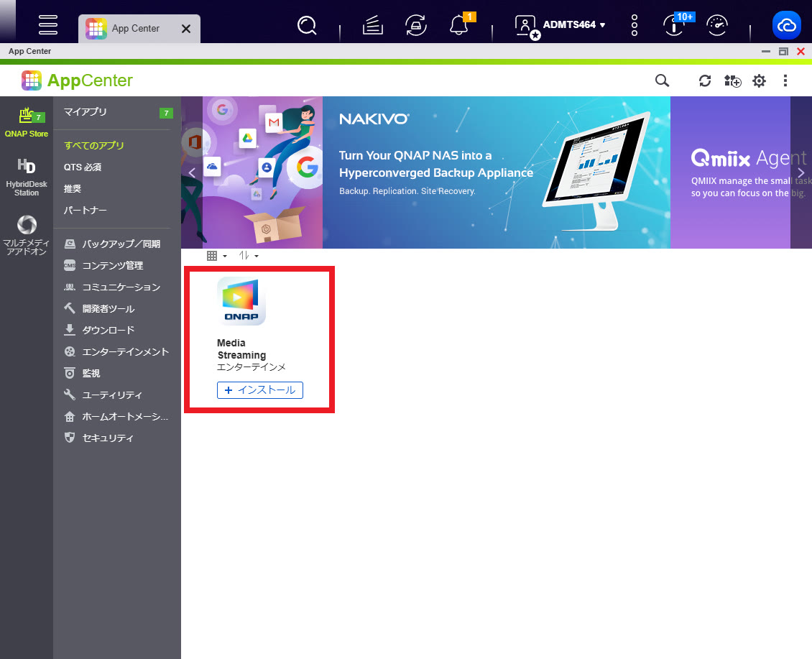812x659 pixels.
Task: Open the background tasks icon
Action: 372,25
